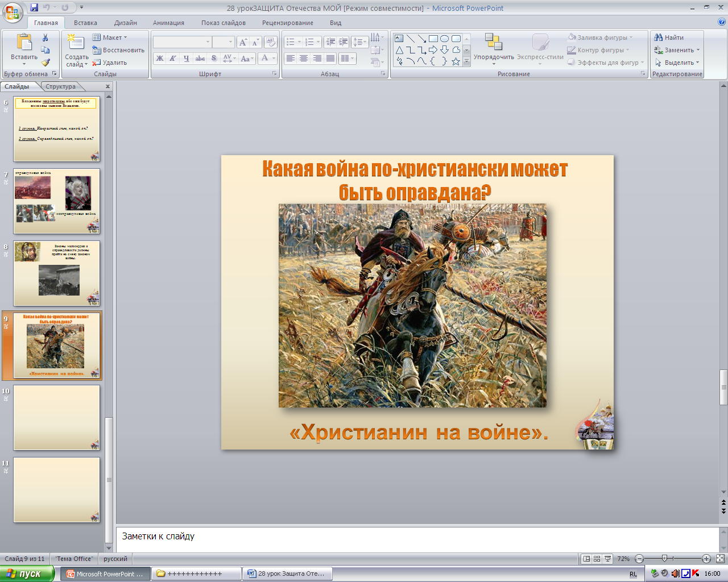Pick the five-point star shape
This screenshot has height=582, width=728.
pos(456,61)
